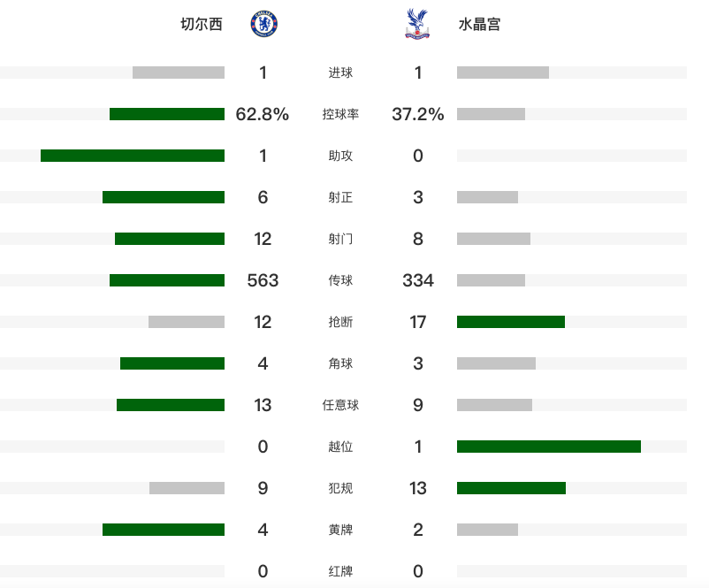This screenshot has height=588, width=709.
Task: Select the 控球率 stat label
Action: pos(340,114)
